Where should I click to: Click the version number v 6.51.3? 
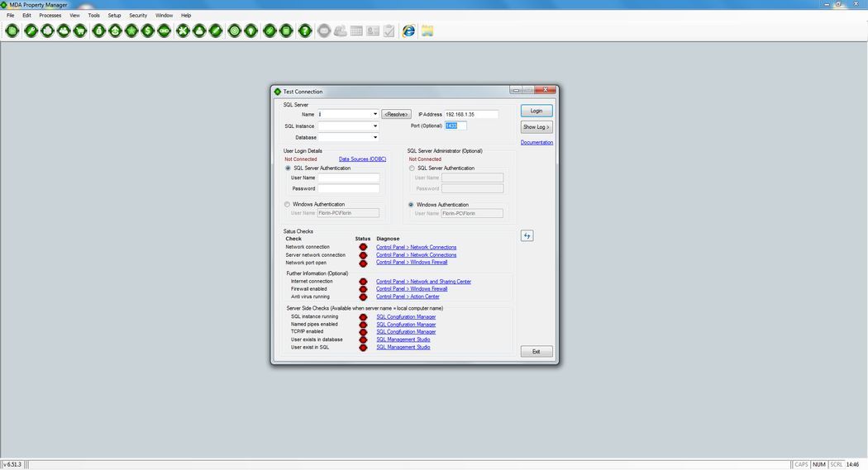coord(12,464)
